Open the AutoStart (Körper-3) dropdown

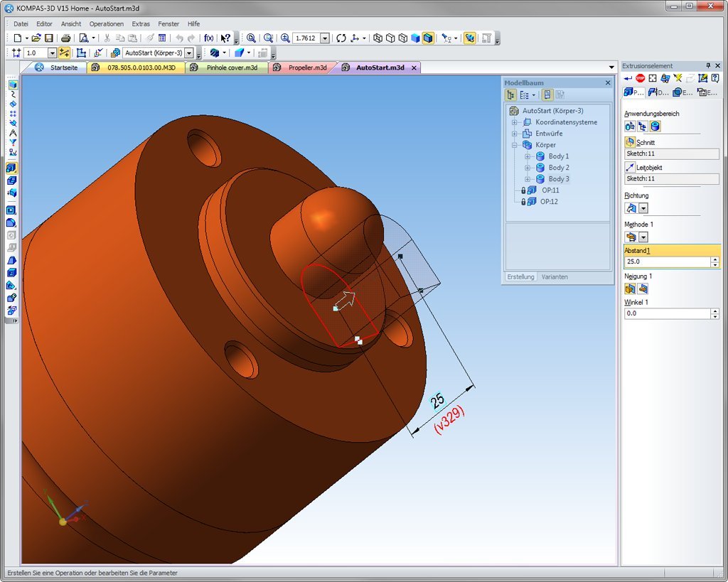tap(189, 53)
